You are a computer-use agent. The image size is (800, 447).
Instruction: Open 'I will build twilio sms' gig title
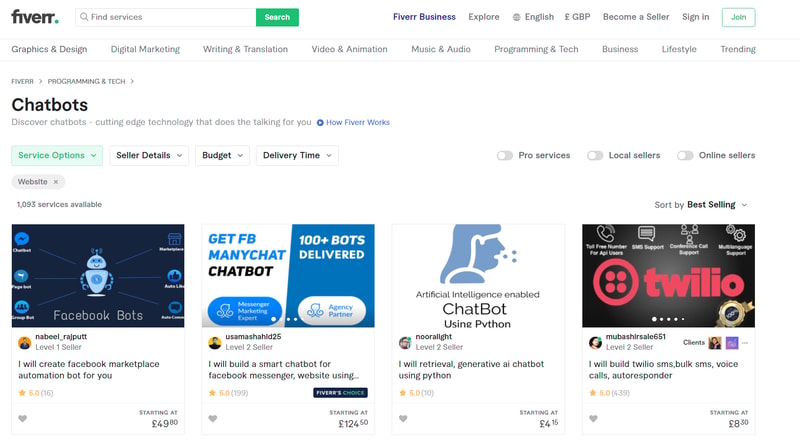pyautogui.click(x=663, y=369)
